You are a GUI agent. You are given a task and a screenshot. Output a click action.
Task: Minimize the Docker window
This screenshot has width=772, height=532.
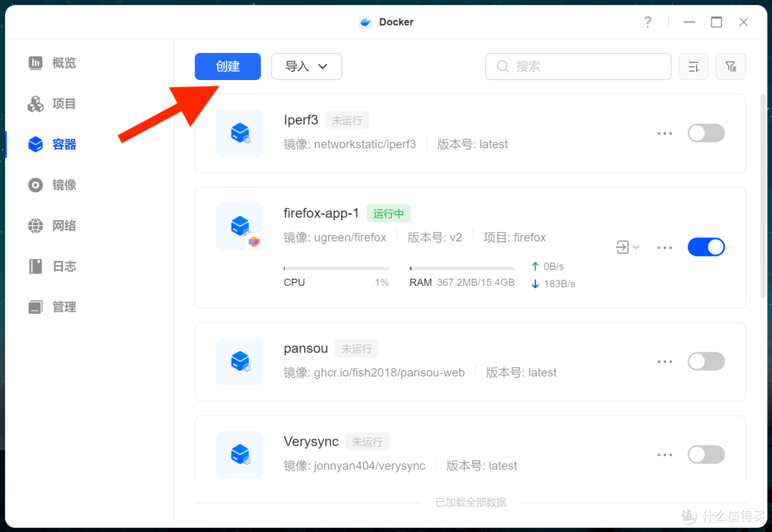click(x=689, y=22)
